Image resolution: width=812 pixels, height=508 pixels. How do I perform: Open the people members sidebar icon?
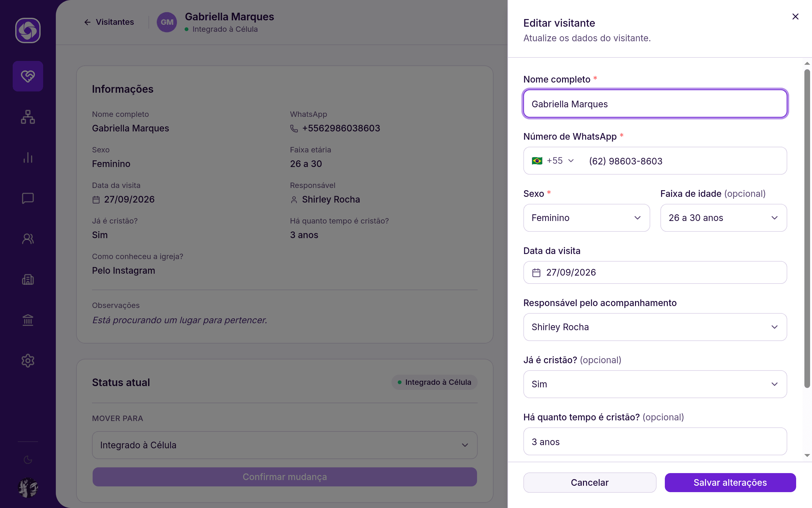pyautogui.click(x=28, y=239)
